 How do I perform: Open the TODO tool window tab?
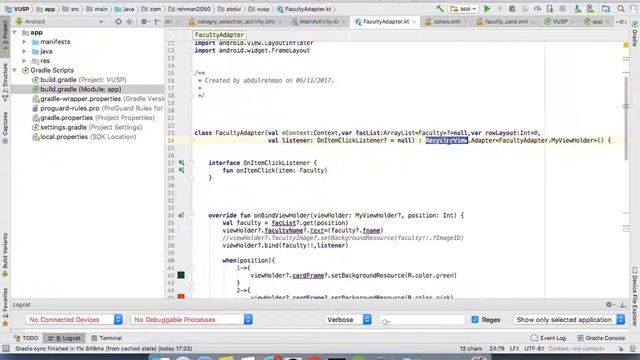pyautogui.click(x=26, y=338)
